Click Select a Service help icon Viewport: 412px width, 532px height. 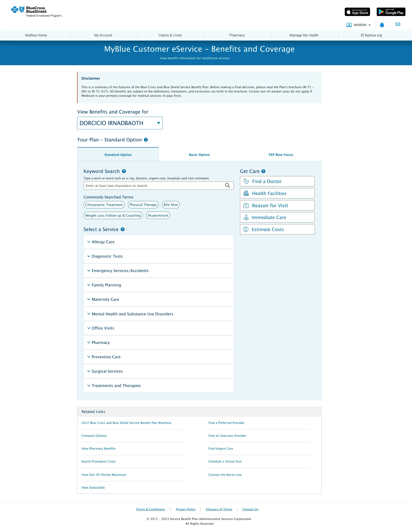[x=123, y=230]
